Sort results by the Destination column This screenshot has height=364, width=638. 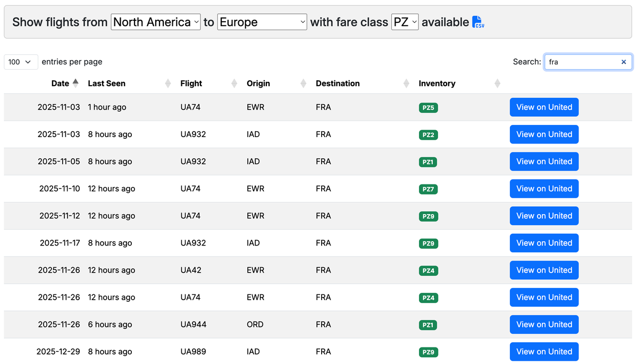pos(338,83)
